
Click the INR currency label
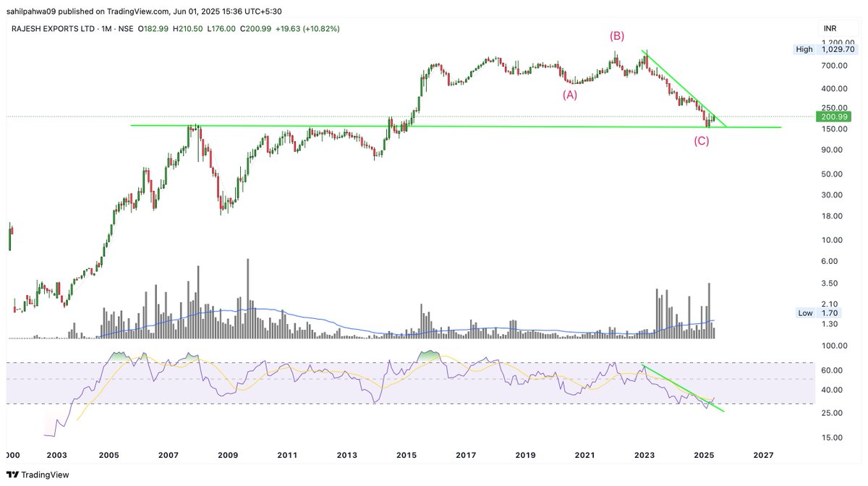(830, 28)
